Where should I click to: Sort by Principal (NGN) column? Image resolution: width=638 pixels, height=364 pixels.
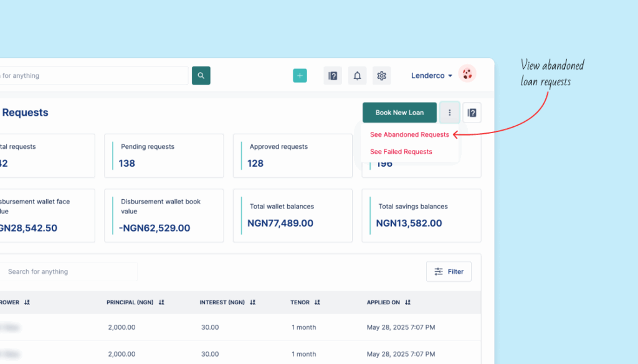(x=161, y=302)
